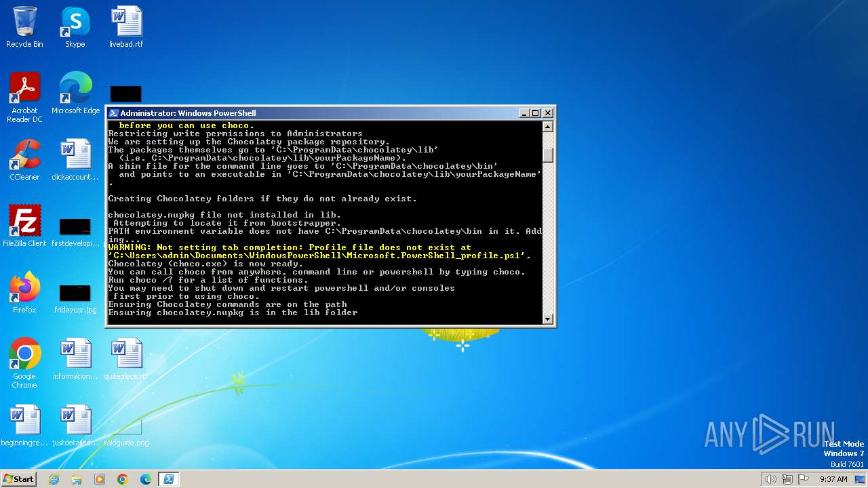Open Acrobat Reader DC shortcut

click(x=24, y=98)
